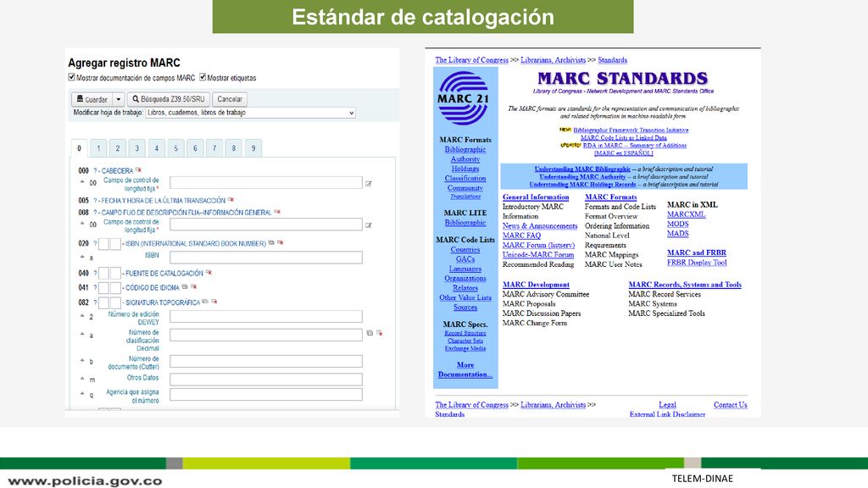Open help question mark for tag 020
The height and width of the screenshot is (488, 868).
(95, 243)
